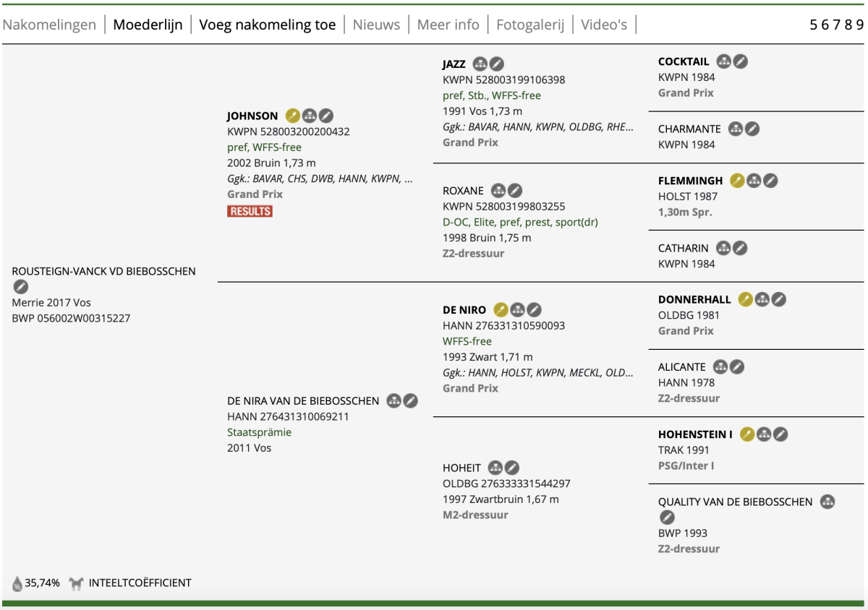This screenshot has height=610, width=868.
Task: Open the ALICANTE horse name link
Action: tap(682, 366)
